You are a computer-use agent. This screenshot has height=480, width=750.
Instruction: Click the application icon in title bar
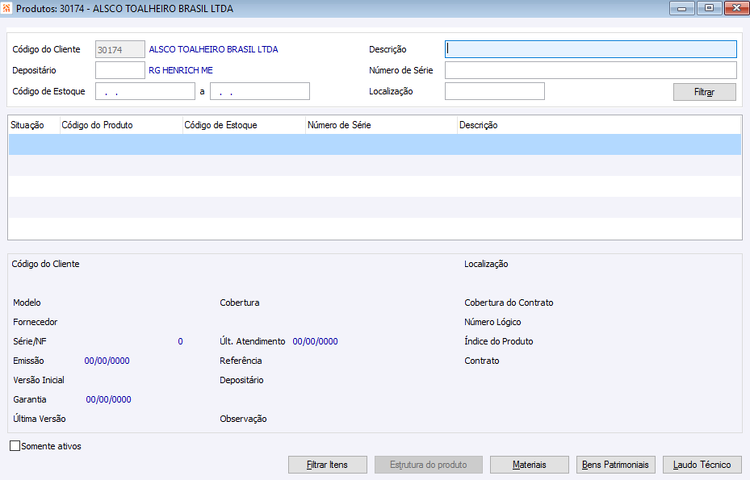6,8
